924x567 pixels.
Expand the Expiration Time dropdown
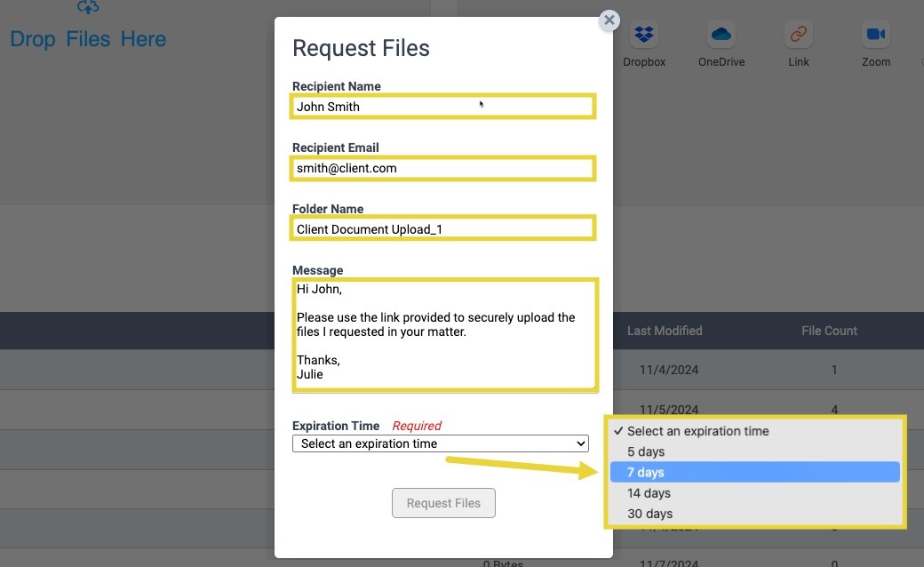click(x=441, y=443)
